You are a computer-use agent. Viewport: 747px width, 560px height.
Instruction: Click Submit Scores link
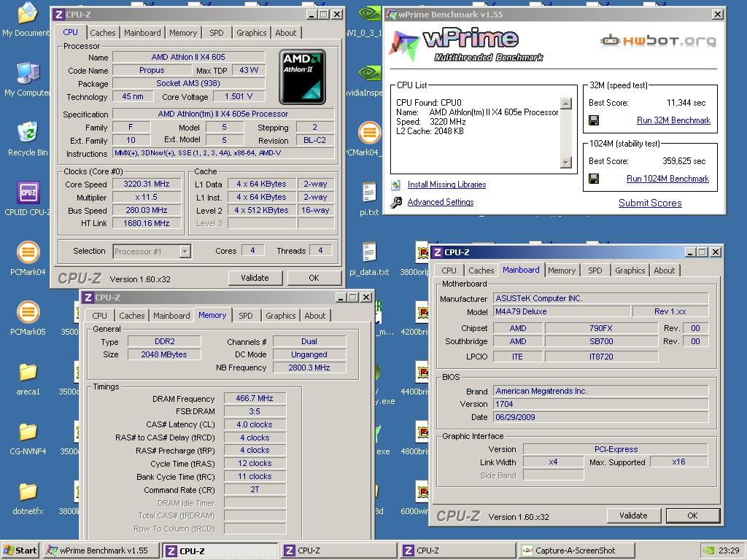click(x=650, y=203)
